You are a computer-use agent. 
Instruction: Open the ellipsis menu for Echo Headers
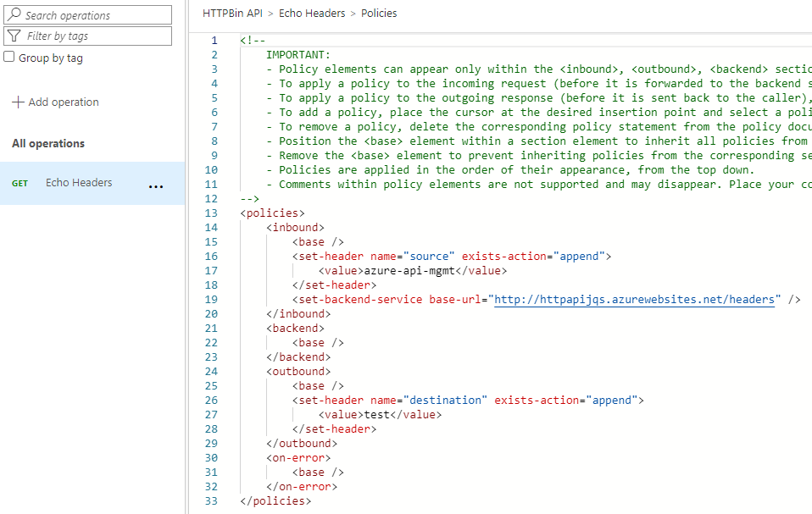click(x=156, y=186)
